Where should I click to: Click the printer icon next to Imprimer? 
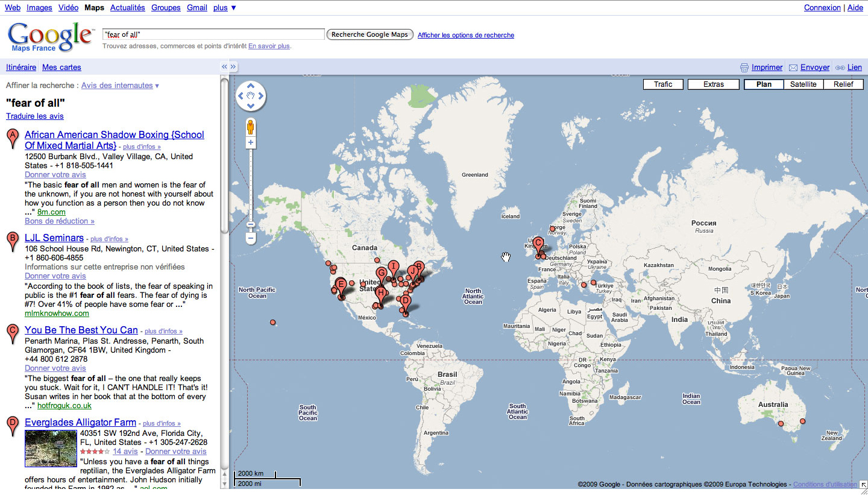click(744, 68)
